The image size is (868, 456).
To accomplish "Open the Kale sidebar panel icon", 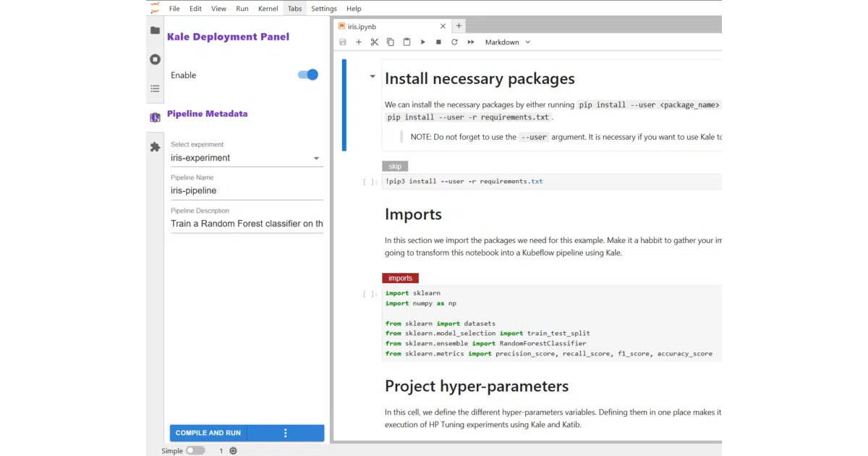I will pyautogui.click(x=155, y=117).
